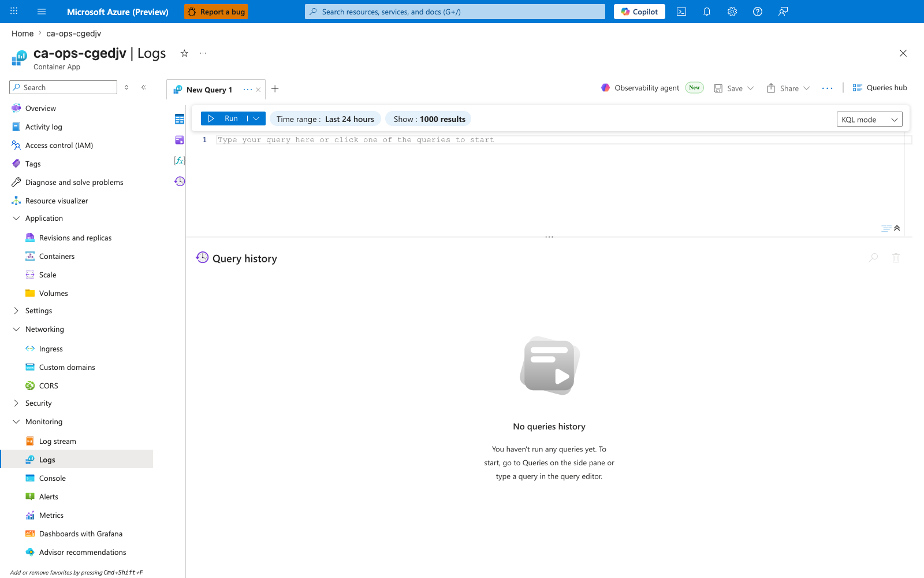This screenshot has height=578, width=924.
Task: Open the Feedback icon in header
Action: 783,12
